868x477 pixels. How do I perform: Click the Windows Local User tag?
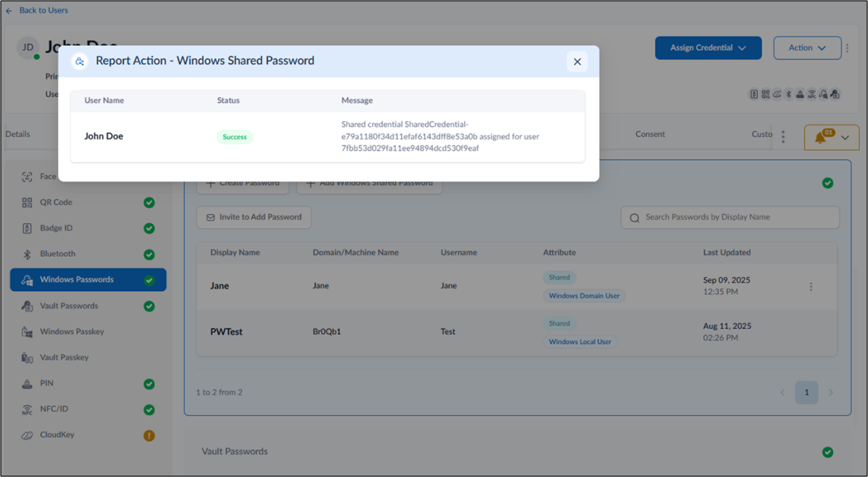(x=580, y=342)
